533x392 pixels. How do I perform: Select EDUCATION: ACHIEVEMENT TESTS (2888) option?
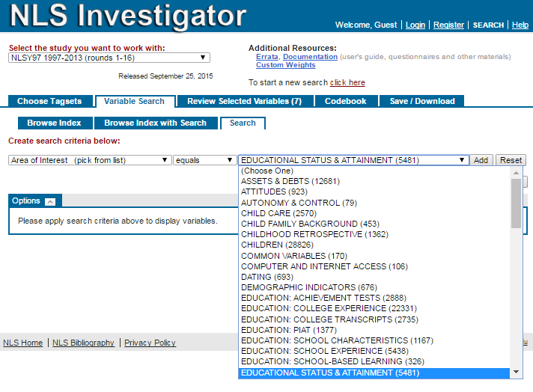click(x=374, y=298)
